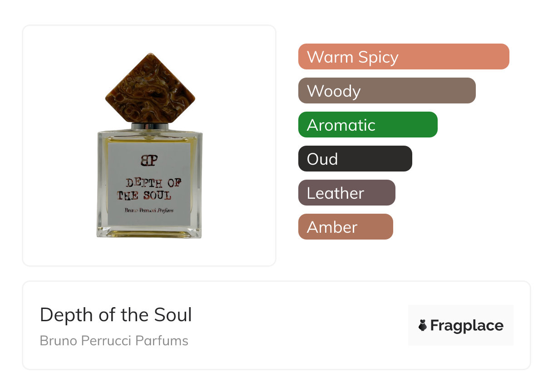Choose the green Aromatic accord bar

pyautogui.click(x=367, y=125)
